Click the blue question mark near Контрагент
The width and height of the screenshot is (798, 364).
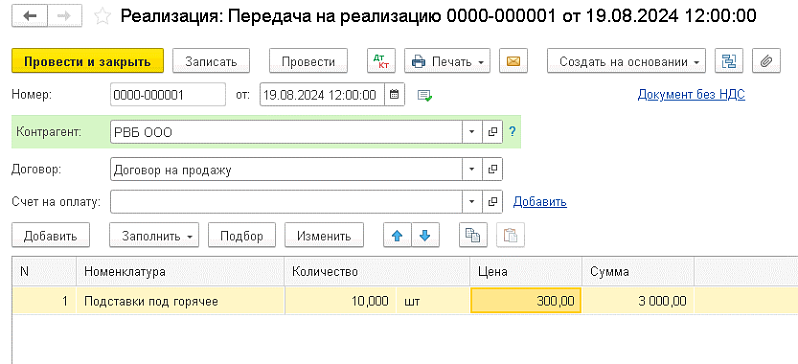pos(512,132)
